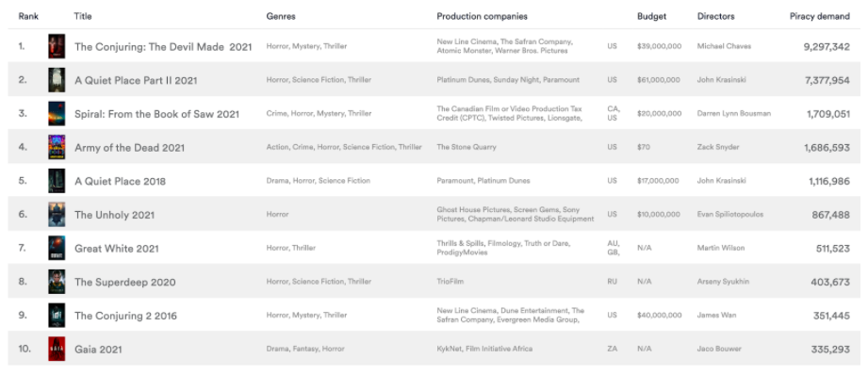Select the Genres column header
This screenshot has height=375, width=868.
[x=281, y=17]
